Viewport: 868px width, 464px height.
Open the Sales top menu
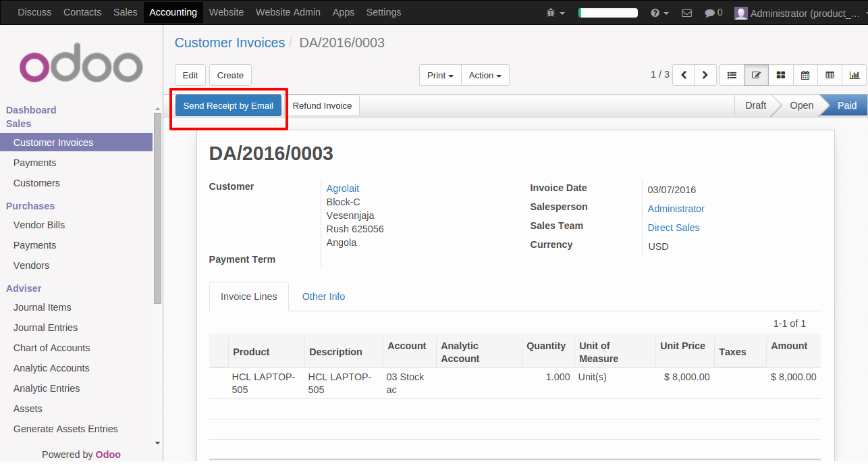pos(126,12)
